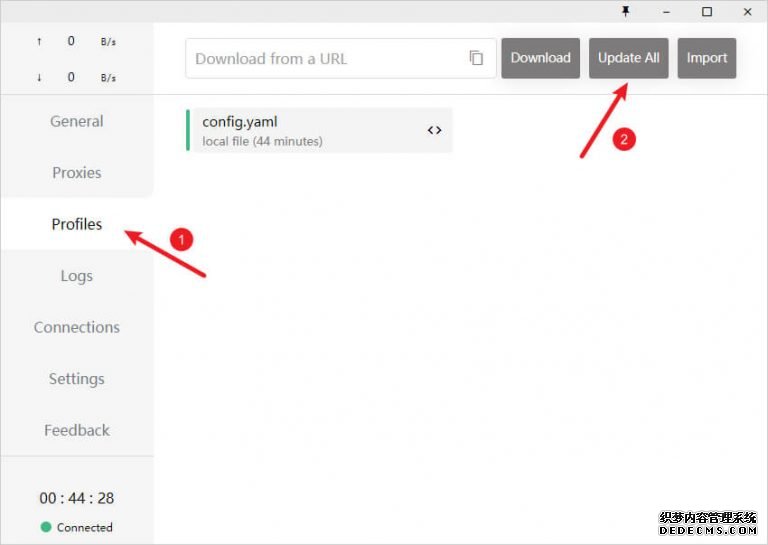
Task: Minimize the application window
Action: tap(666, 11)
